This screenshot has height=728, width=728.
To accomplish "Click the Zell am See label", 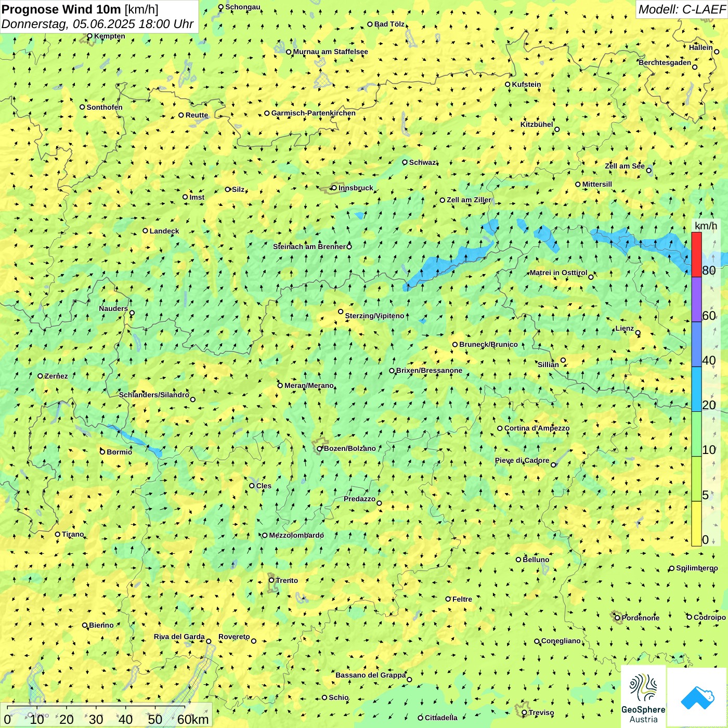I will coord(625,166).
